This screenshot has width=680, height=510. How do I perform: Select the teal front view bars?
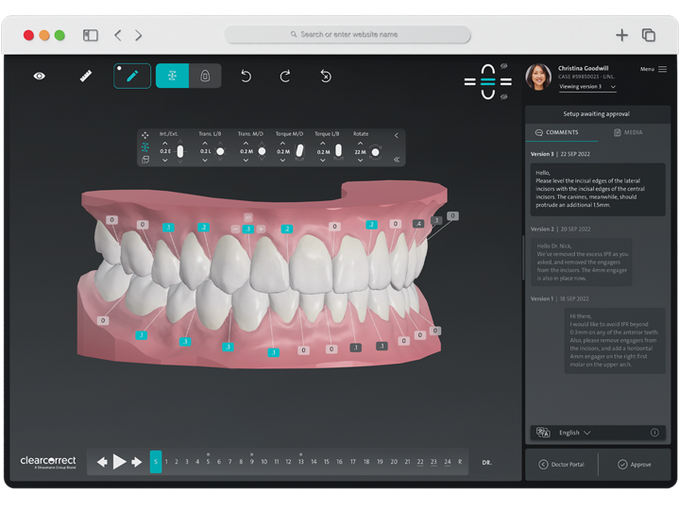(x=488, y=82)
